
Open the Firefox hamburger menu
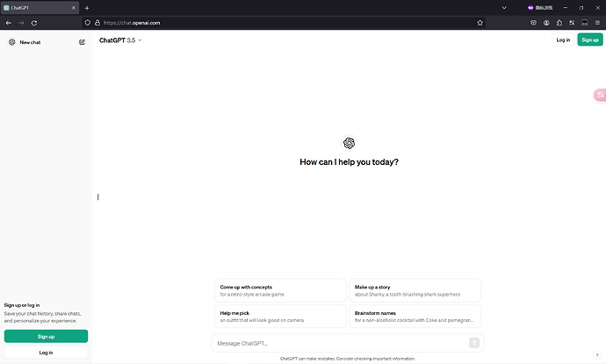[597, 23]
